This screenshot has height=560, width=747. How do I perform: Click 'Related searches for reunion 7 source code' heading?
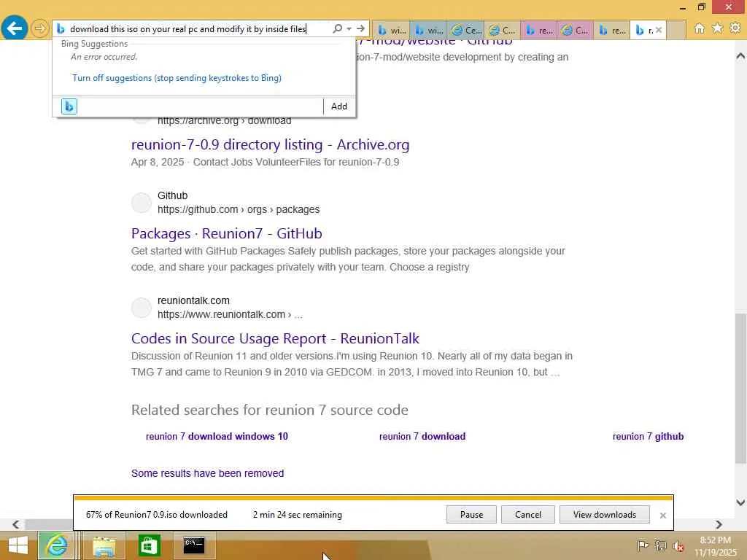pyautogui.click(x=270, y=410)
